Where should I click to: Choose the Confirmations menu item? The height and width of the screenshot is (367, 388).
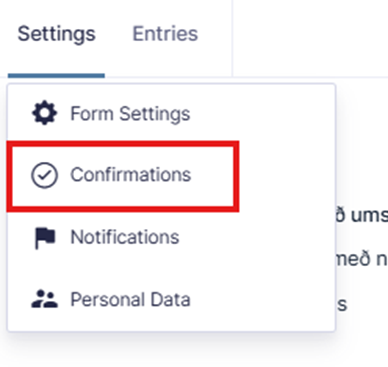[123, 175]
